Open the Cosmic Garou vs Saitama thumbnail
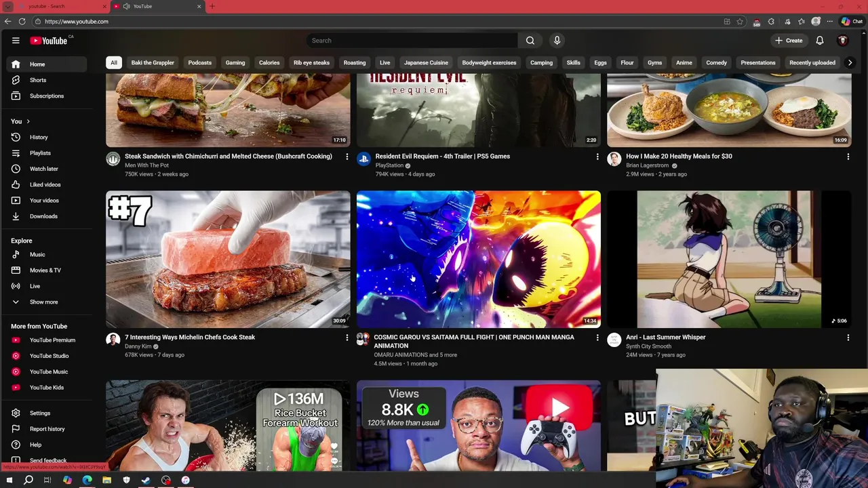The width and height of the screenshot is (868, 488). 479,259
